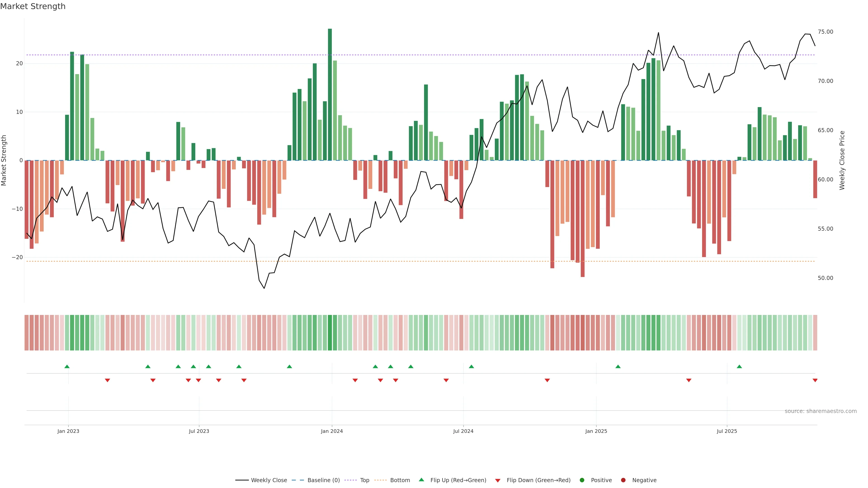Click the flip-up triangle just after Jul 2025
Image resolution: width=868 pixels, height=488 pixels.
(x=739, y=366)
